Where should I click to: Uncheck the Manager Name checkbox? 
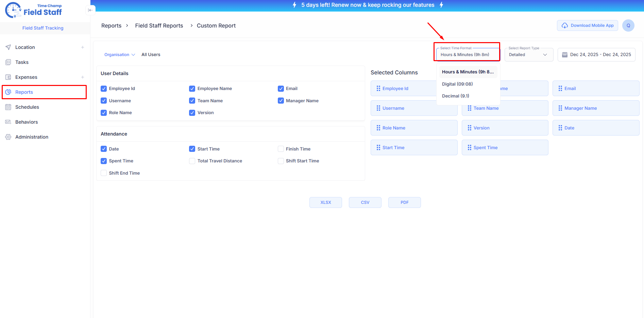tap(281, 101)
